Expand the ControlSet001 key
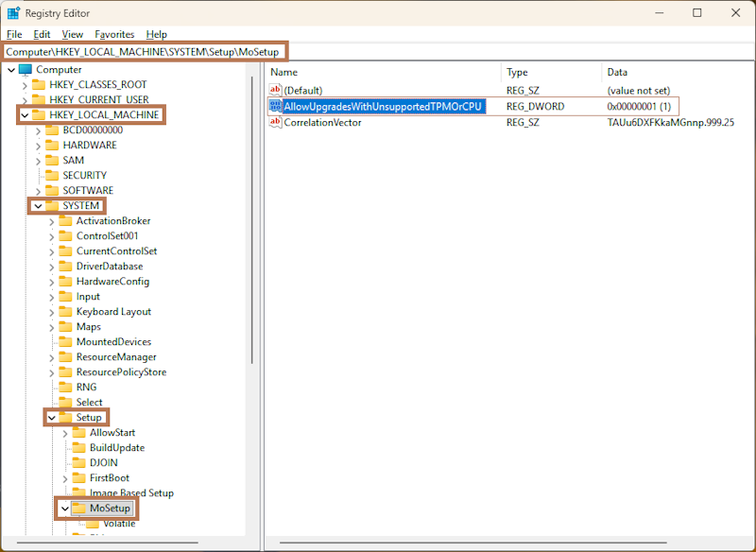The image size is (756, 552). pyautogui.click(x=51, y=236)
